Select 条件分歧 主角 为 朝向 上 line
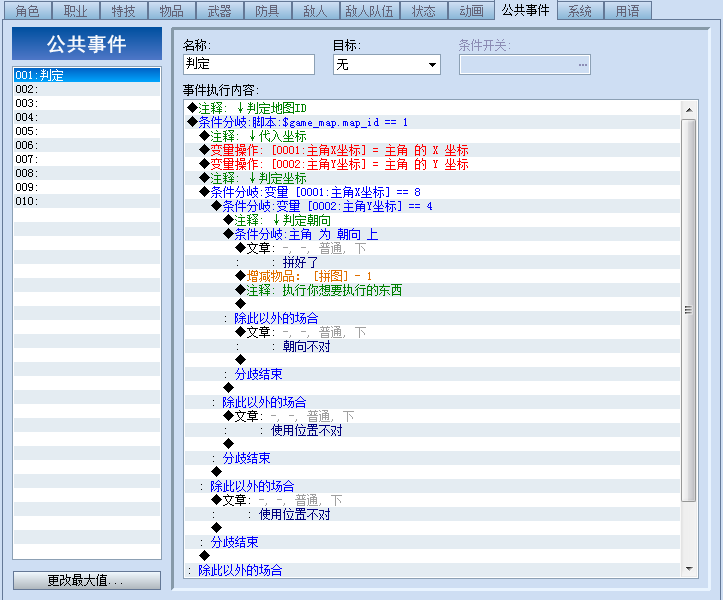Screen dimensions: 723x600 coord(433,234)
